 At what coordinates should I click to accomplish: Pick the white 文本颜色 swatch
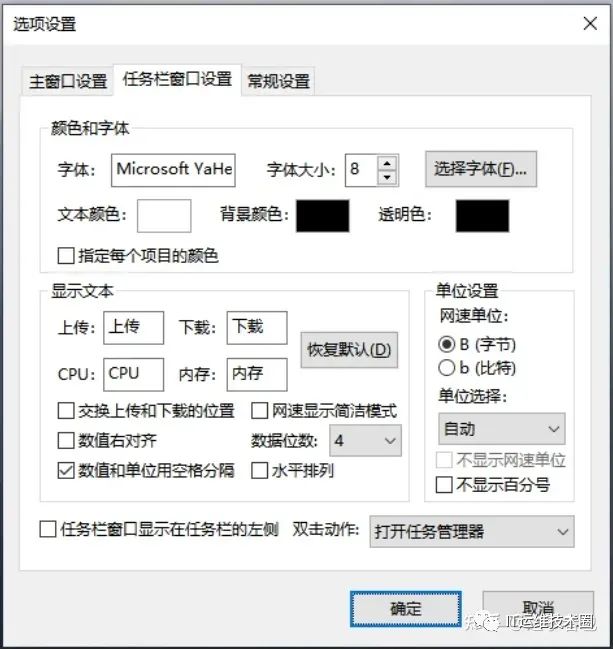pos(164,216)
